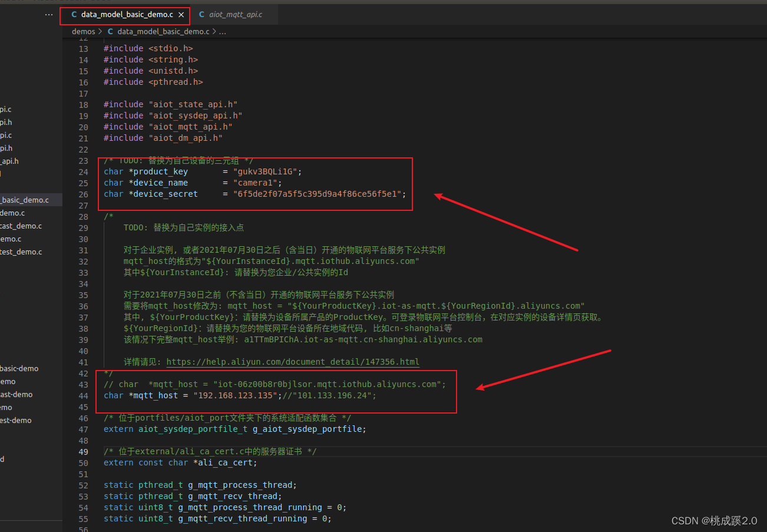
Task: Click the g_mqtt_process_thread declaration on line 52
Action: [200, 485]
